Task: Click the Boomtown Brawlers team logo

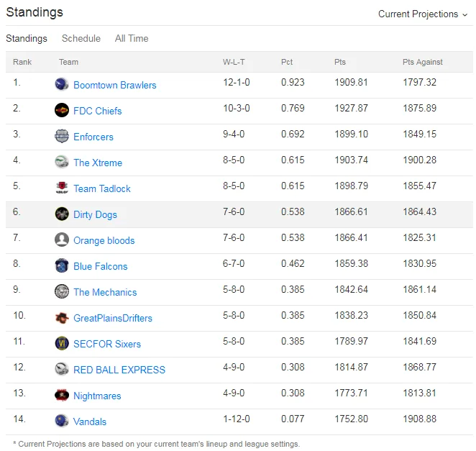Action: (x=62, y=84)
